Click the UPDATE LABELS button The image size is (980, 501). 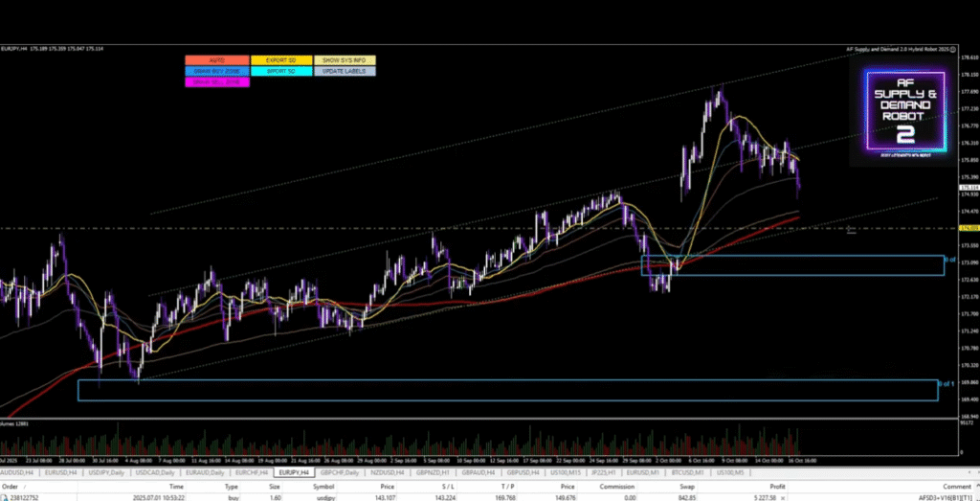[345, 71]
